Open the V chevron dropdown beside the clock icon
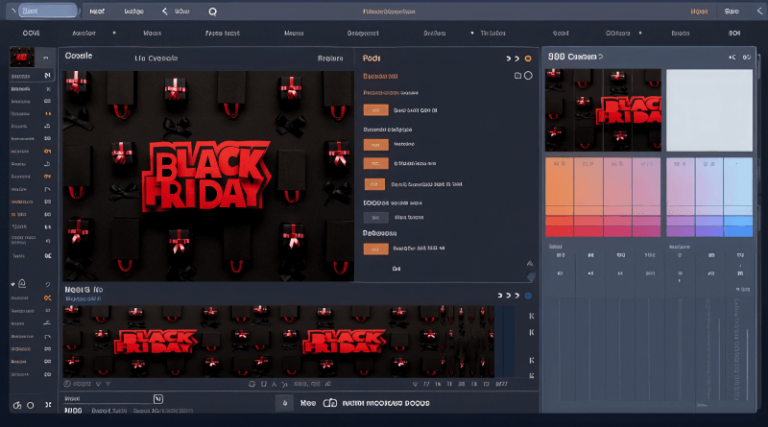Image resolution: width=768 pixels, height=427 pixels. [98, 384]
